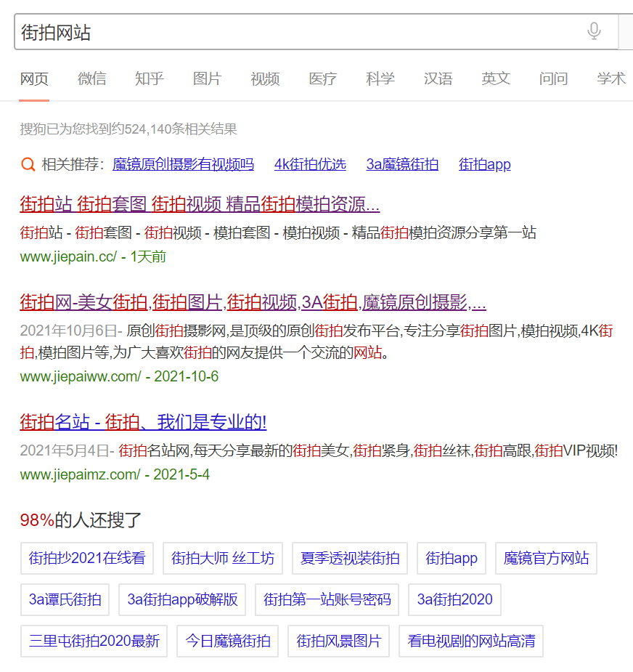Select the 网页 tab
This screenshot has width=633, height=672.
[x=34, y=79]
